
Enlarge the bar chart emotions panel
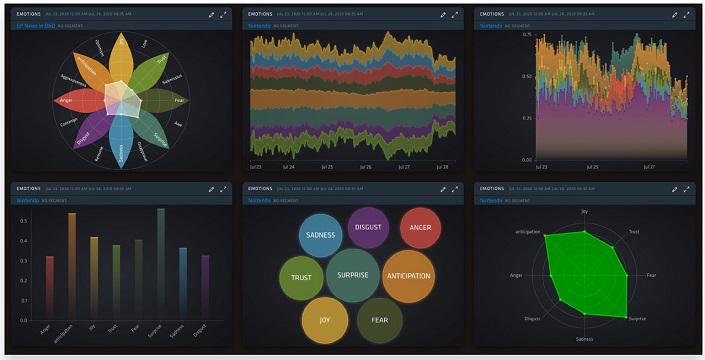(223, 189)
